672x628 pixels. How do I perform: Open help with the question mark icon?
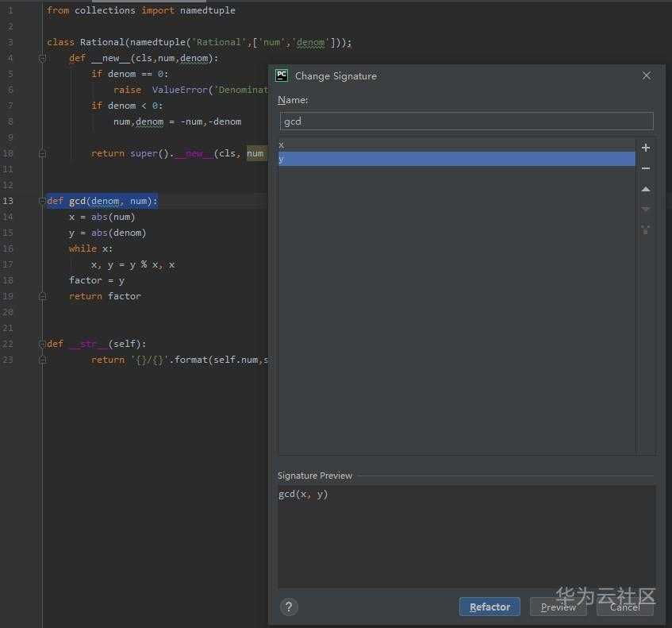tap(289, 607)
